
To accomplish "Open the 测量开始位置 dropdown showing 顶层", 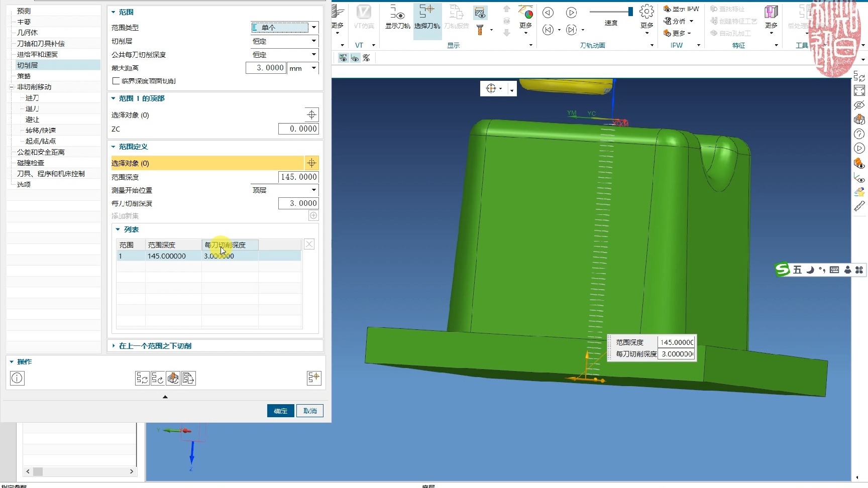I will pos(284,190).
